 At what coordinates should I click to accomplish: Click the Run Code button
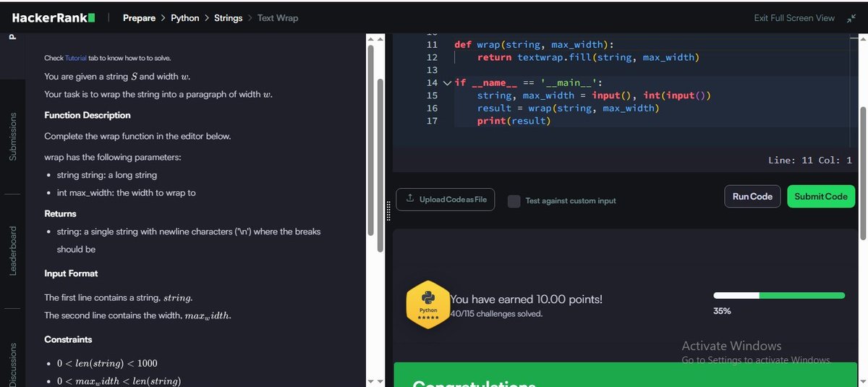[x=752, y=197]
